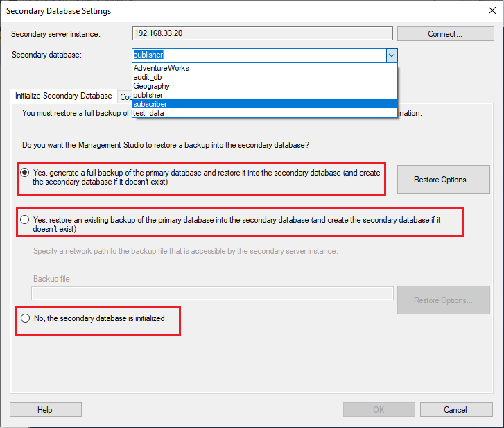Image resolution: width=504 pixels, height=428 pixels.
Task: Close the Secondary Database Settings dialog
Action: [x=490, y=11]
